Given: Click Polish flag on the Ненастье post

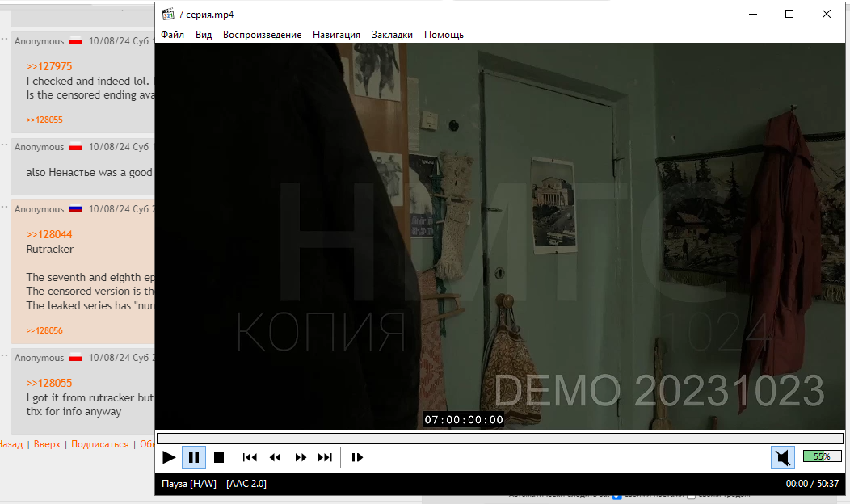Looking at the screenshot, I should (x=75, y=146).
